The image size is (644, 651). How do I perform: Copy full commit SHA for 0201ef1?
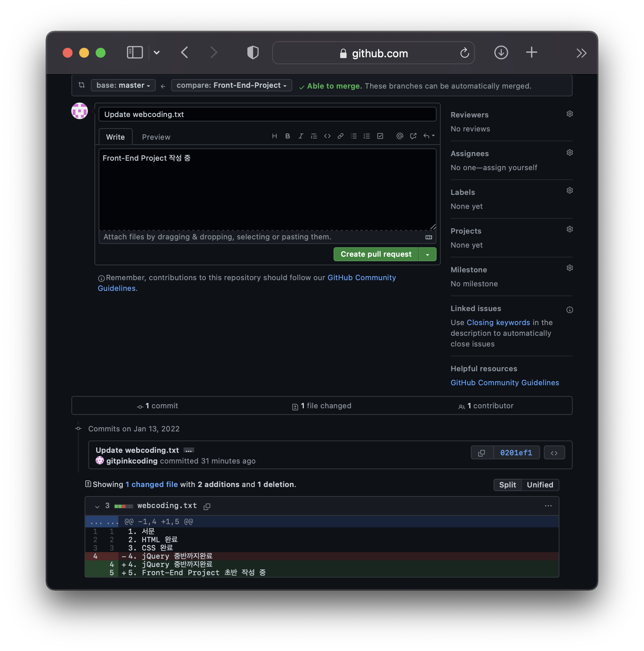[482, 453]
